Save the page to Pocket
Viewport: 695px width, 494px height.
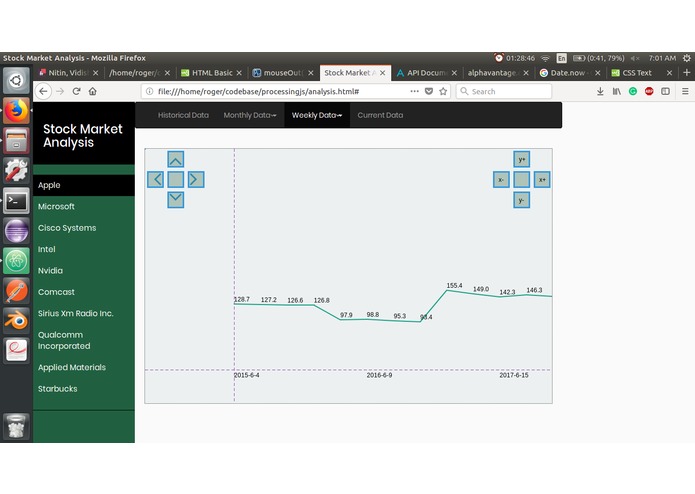pyautogui.click(x=429, y=91)
